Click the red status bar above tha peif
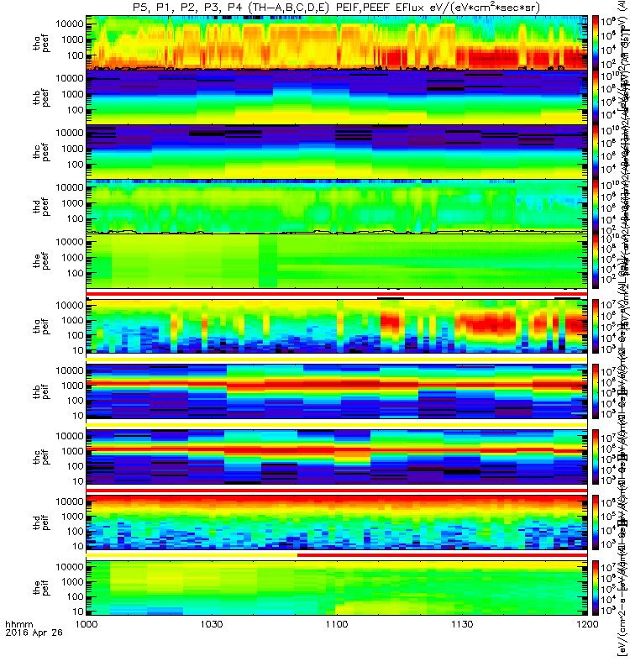This screenshot has height=672, width=630. [337, 294]
